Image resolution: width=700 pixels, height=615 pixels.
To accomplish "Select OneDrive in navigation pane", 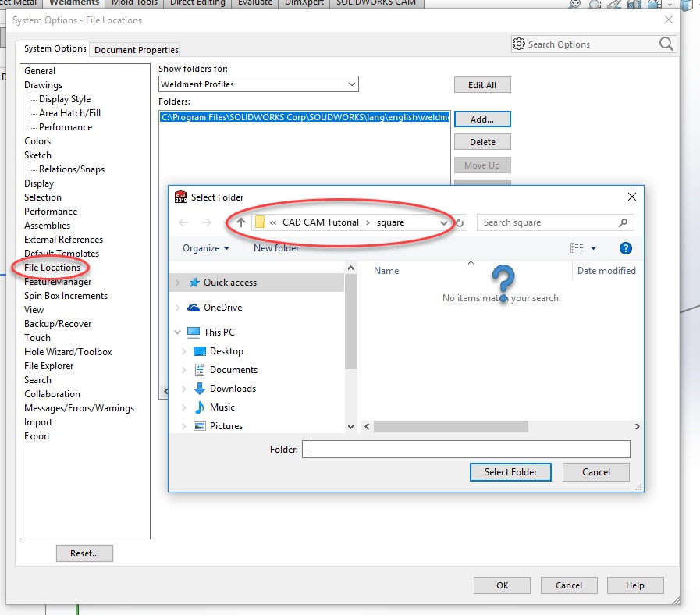I will [222, 307].
